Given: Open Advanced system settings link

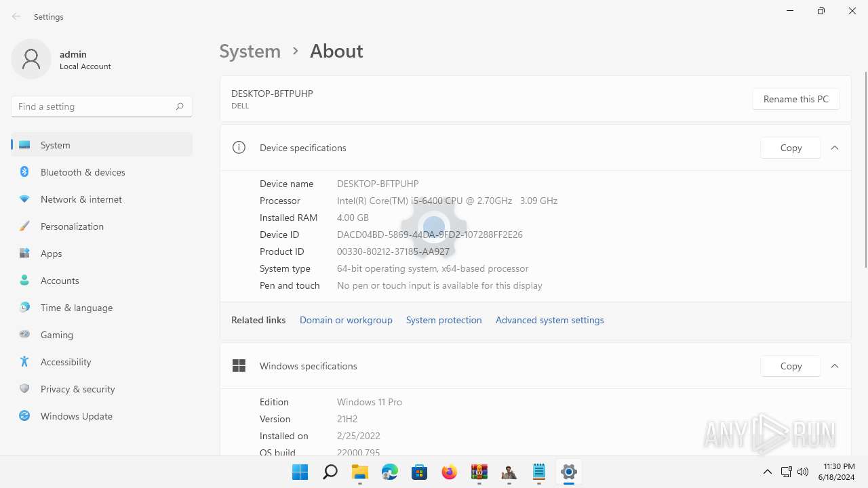Looking at the screenshot, I should point(549,320).
